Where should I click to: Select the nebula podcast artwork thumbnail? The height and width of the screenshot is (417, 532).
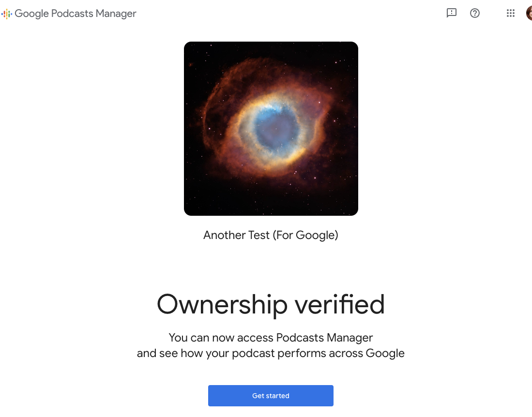(x=271, y=129)
